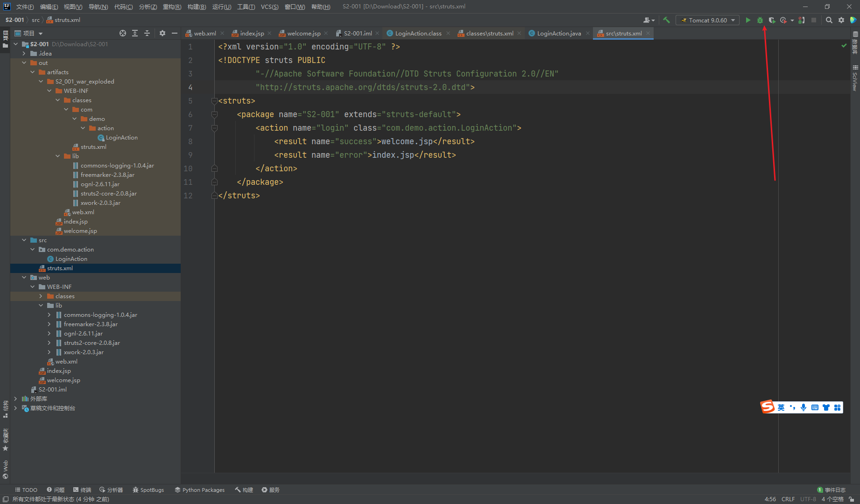Open the 事件日志 event log
860x504 pixels.
pyautogui.click(x=835, y=490)
